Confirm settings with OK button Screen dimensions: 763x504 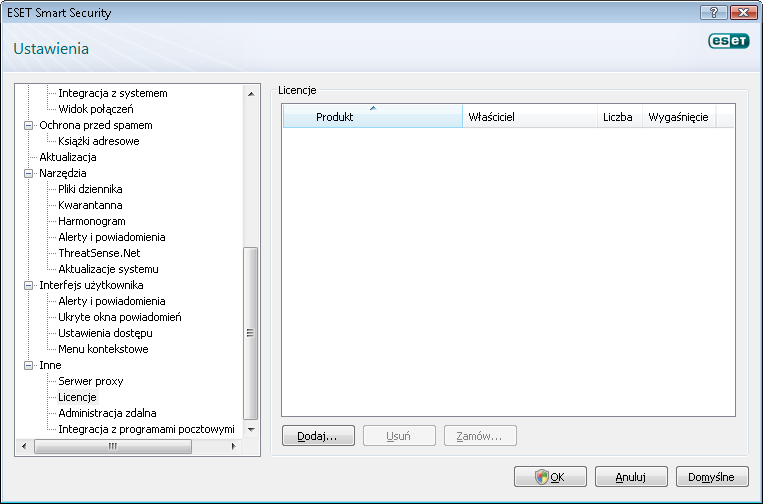click(x=550, y=477)
